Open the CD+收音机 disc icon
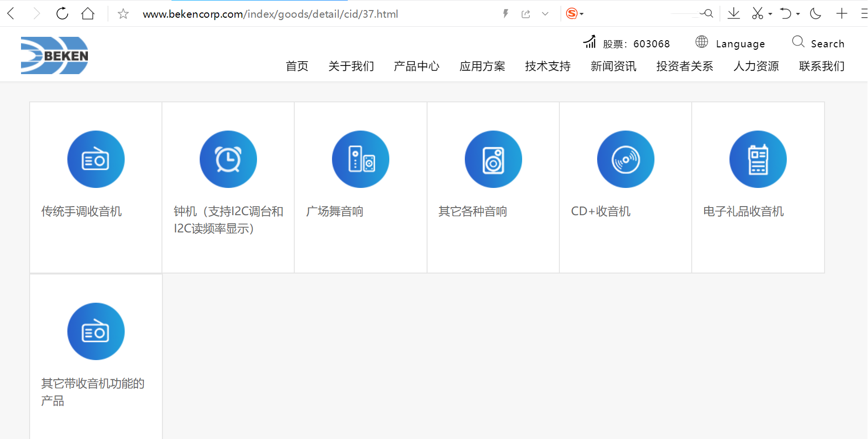 point(625,159)
